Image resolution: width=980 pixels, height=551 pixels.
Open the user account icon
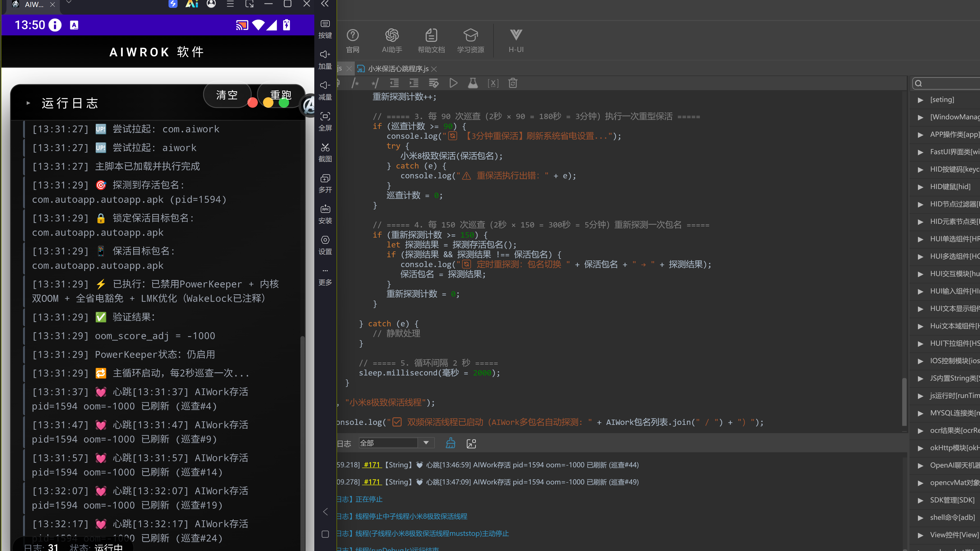click(211, 4)
